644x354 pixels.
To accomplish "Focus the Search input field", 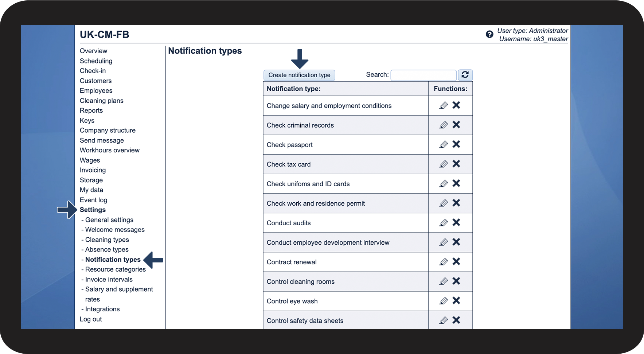I will (x=424, y=75).
